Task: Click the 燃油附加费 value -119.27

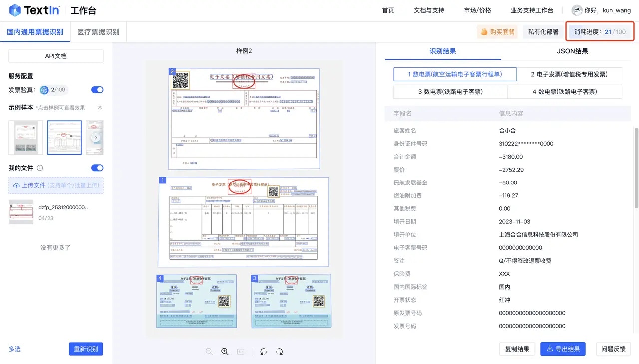Action: pos(508,196)
